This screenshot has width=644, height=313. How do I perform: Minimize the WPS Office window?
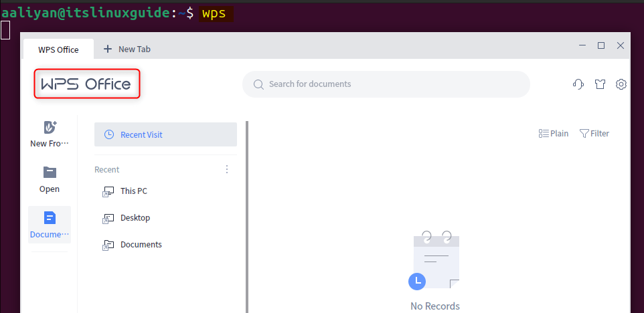click(x=582, y=45)
